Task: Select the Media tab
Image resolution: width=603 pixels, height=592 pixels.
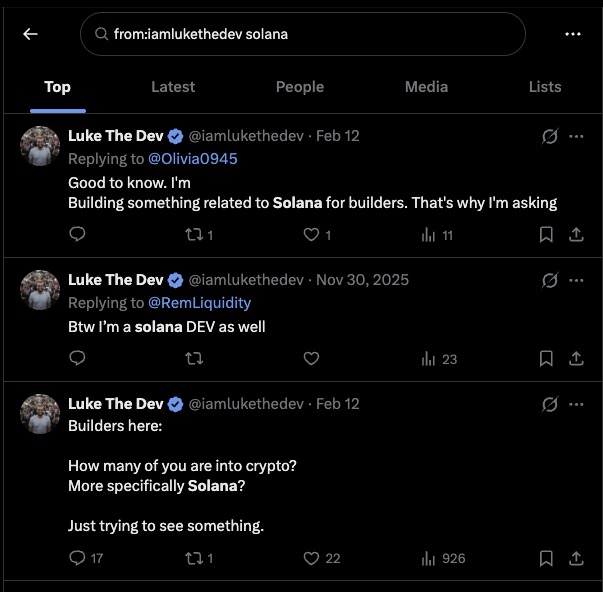Action: pyautogui.click(x=426, y=87)
